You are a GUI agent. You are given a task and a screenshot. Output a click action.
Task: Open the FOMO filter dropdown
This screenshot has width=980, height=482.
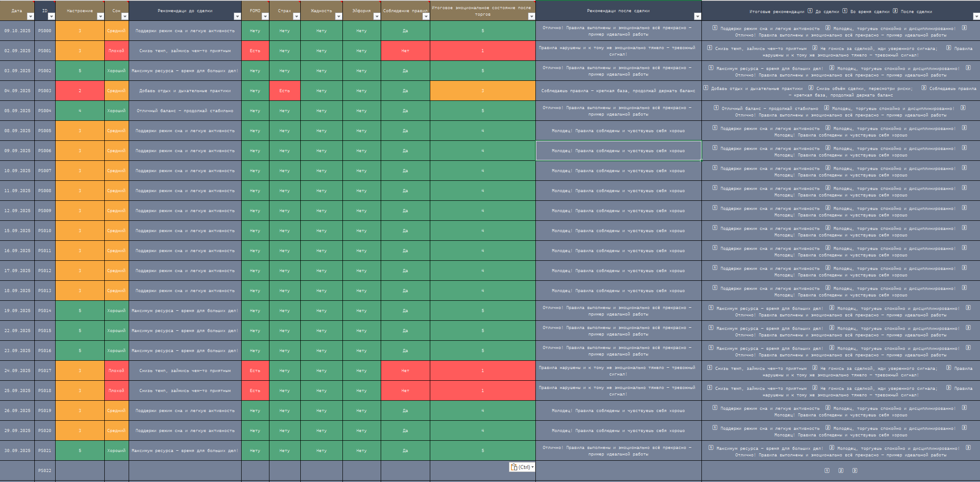point(265,17)
